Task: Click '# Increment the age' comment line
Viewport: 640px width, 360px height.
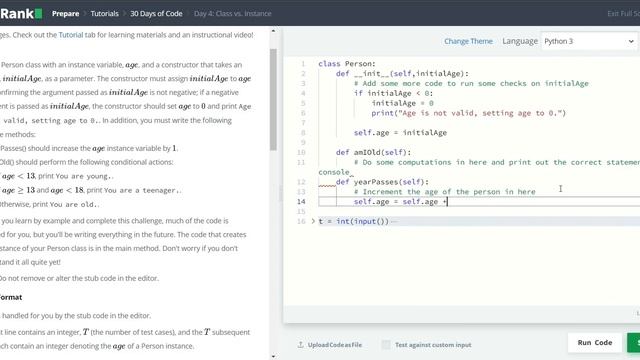Action: click(x=444, y=192)
